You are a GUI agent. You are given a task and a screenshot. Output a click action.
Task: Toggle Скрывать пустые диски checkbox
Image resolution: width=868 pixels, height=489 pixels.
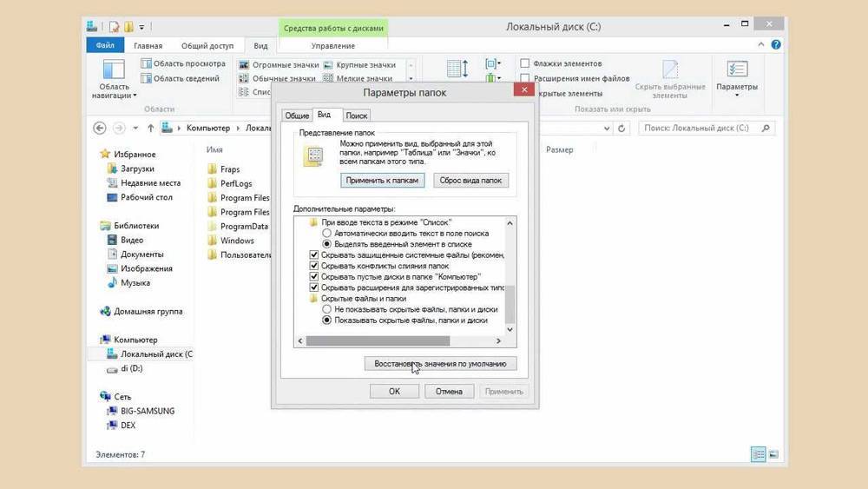pos(315,276)
